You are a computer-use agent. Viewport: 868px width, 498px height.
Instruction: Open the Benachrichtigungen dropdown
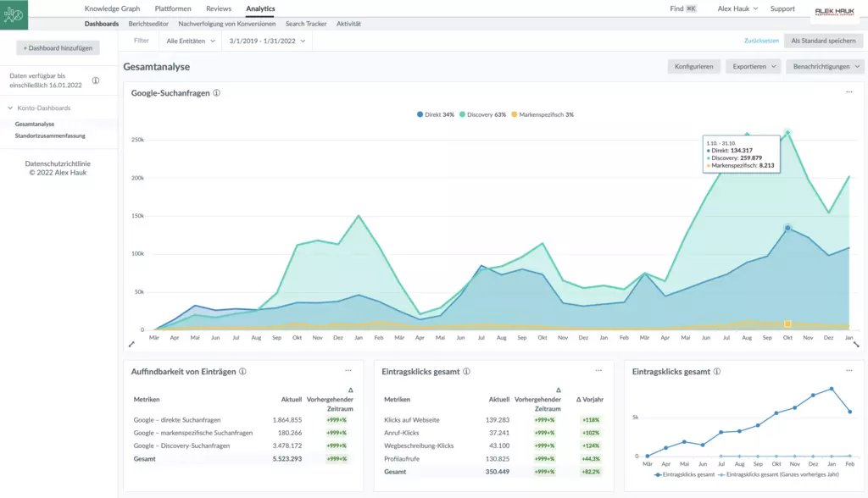pyautogui.click(x=825, y=66)
